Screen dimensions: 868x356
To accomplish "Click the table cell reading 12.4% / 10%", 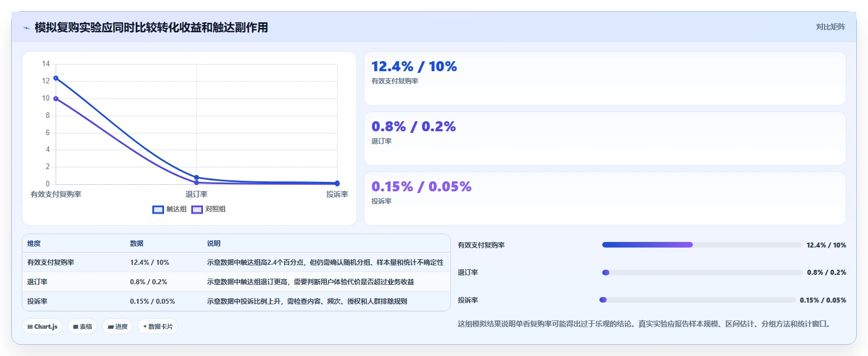I will 150,263.
